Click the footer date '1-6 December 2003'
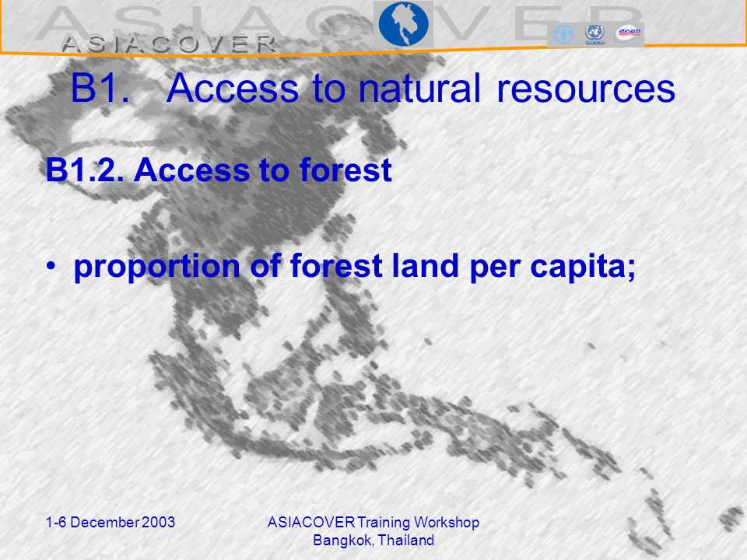 tap(110, 523)
